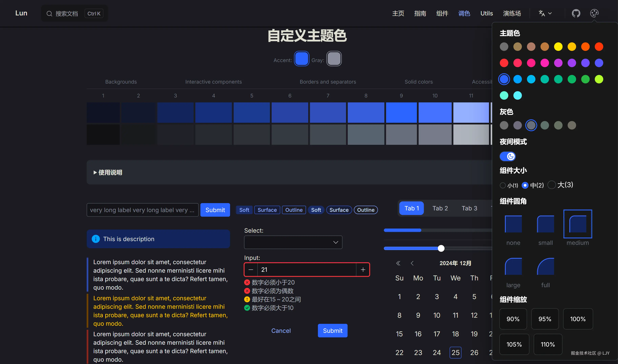Click the minus stepper icon
This screenshot has height=364, width=618.
point(251,270)
